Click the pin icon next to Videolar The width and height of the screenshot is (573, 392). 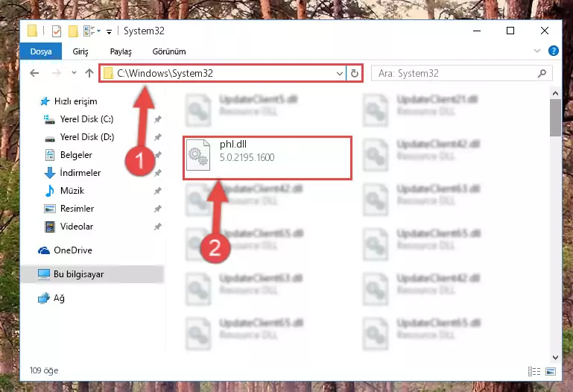[157, 227]
